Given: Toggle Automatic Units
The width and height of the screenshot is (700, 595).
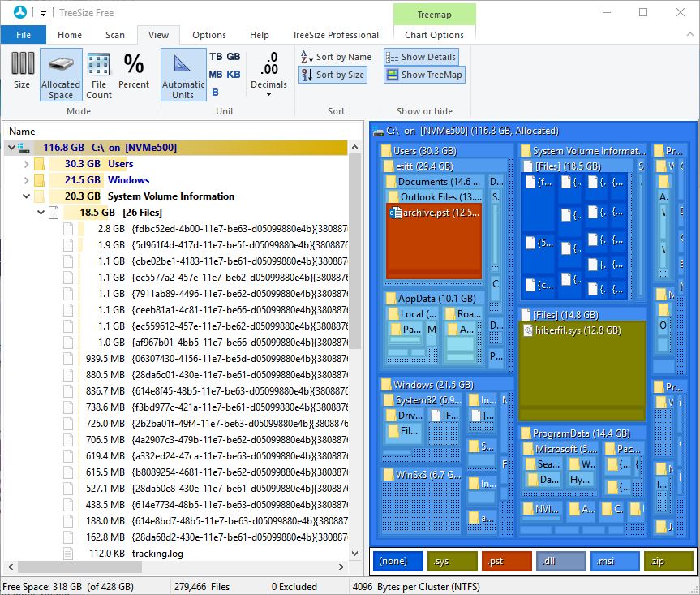Looking at the screenshot, I should tap(183, 75).
